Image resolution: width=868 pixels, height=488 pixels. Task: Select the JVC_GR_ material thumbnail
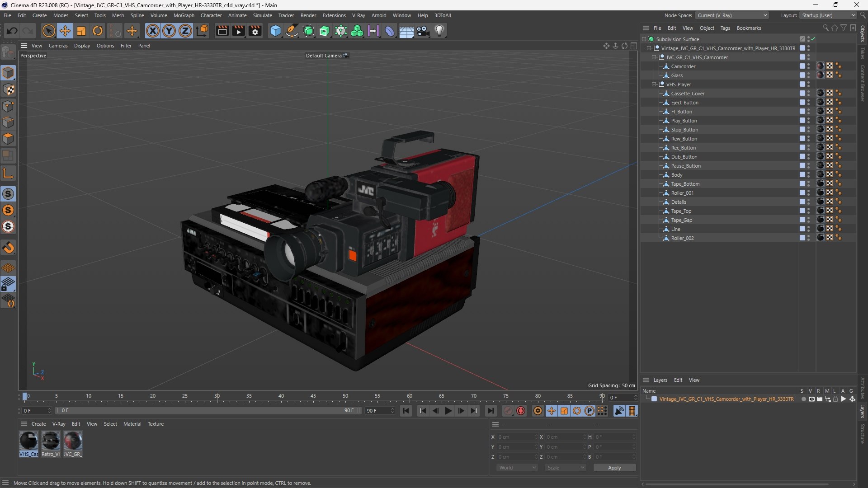tap(72, 444)
